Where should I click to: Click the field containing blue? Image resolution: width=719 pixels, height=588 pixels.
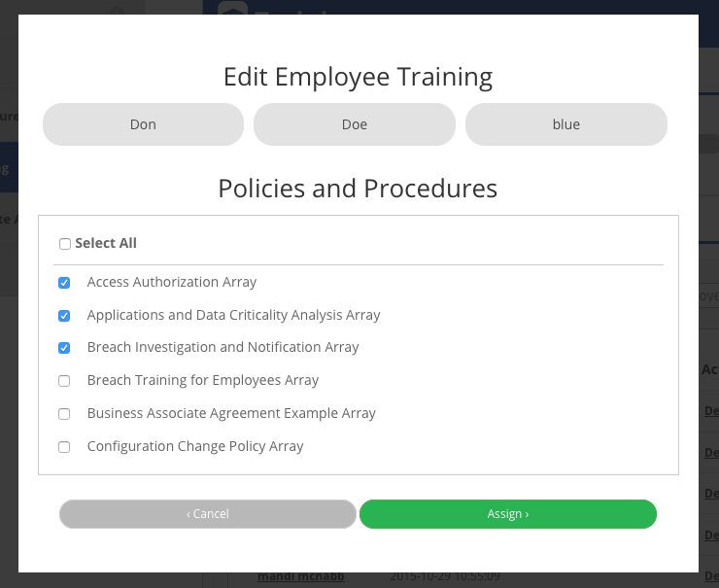(565, 124)
